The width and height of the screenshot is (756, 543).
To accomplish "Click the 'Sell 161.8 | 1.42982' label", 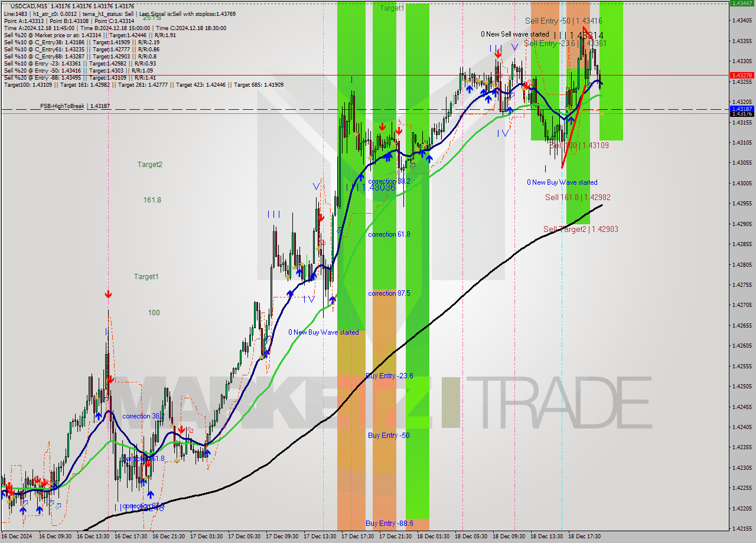I will coord(578,197).
